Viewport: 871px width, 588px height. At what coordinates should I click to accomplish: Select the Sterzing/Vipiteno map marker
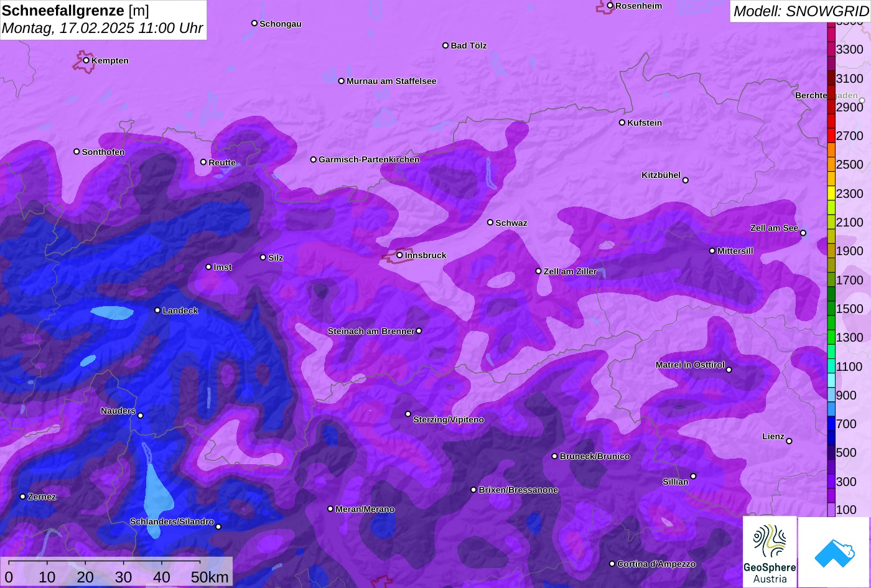(x=408, y=414)
